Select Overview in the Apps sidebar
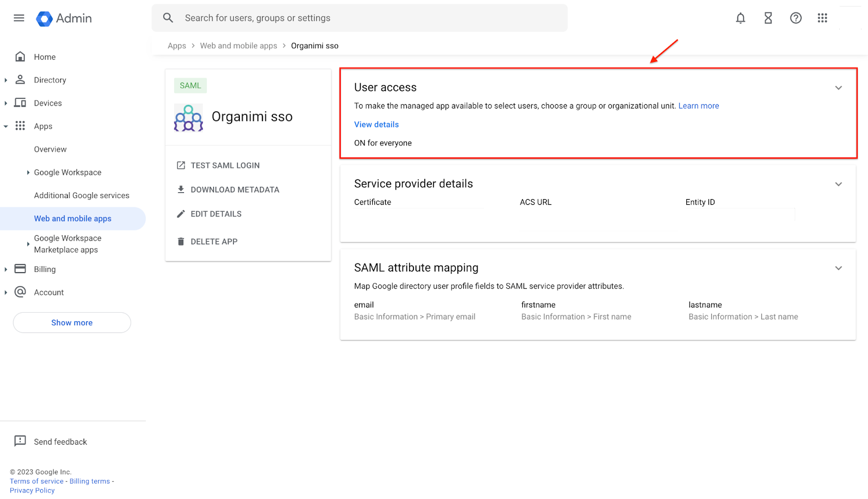Viewport: 868px width, 499px height. 50,149
